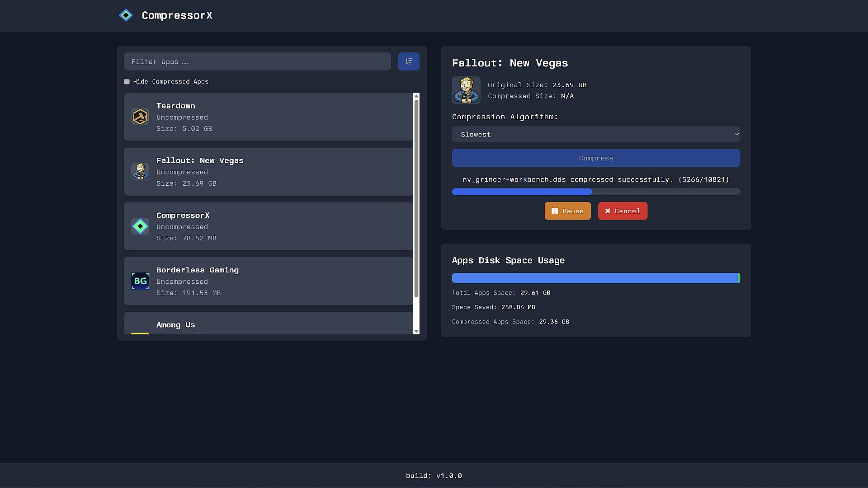This screenshot has width=868, height=488.
Task: Click the CompressorX diamond logo in header
Action: click(x=126, y=15)
